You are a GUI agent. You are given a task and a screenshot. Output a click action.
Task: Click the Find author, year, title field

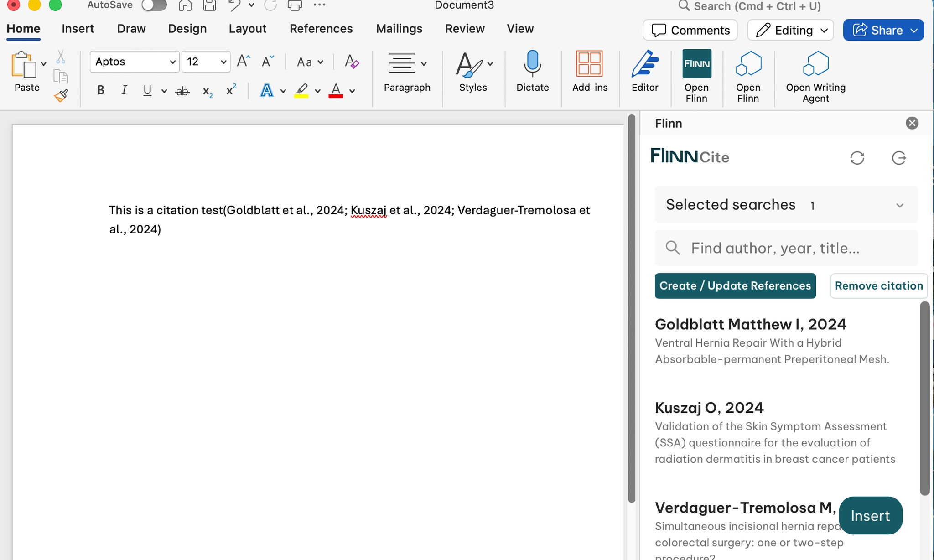click(786, 248)
